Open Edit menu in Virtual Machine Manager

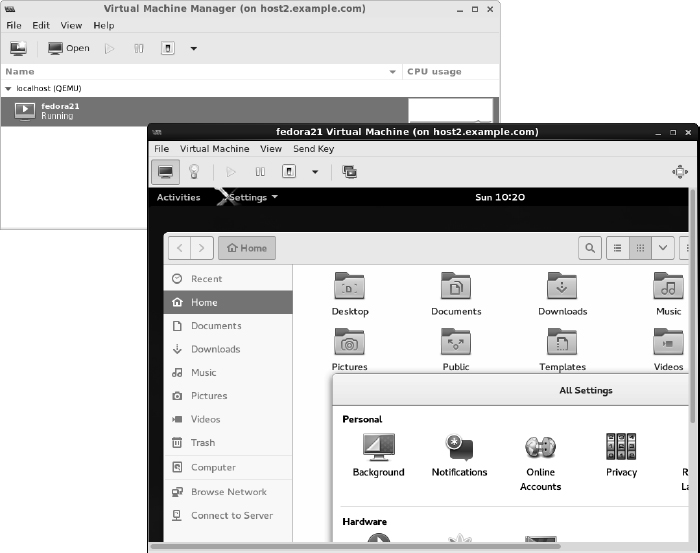[41, 25]
